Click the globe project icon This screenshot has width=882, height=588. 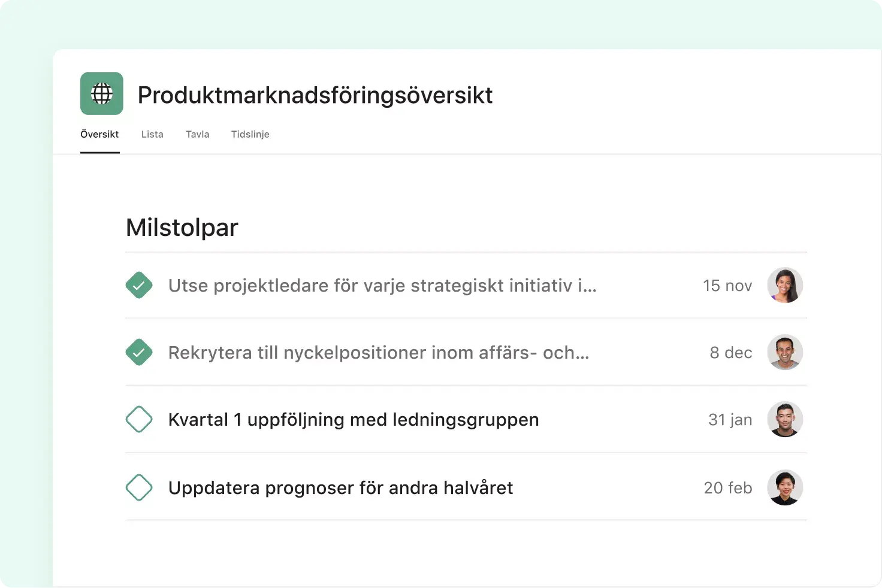(x=101, y=93)
